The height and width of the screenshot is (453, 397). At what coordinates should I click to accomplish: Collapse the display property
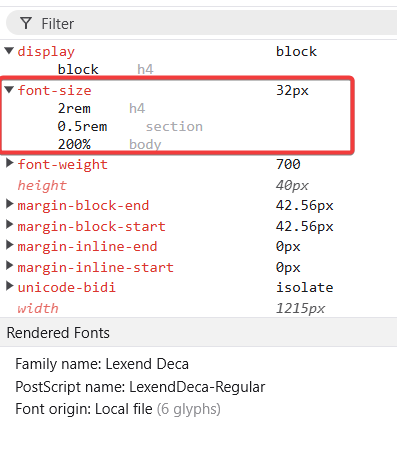pos(9,51)
